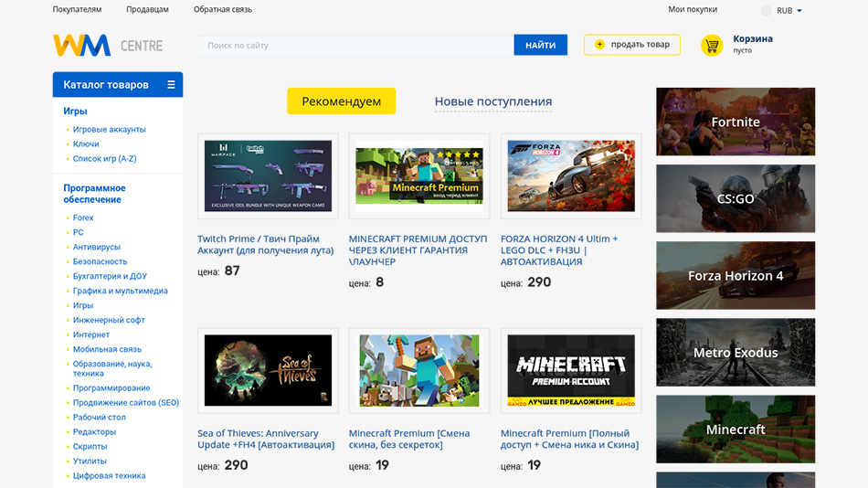Open the Игры category heading
The height and width of the screenshot is (488, 868).
[75, 111]
